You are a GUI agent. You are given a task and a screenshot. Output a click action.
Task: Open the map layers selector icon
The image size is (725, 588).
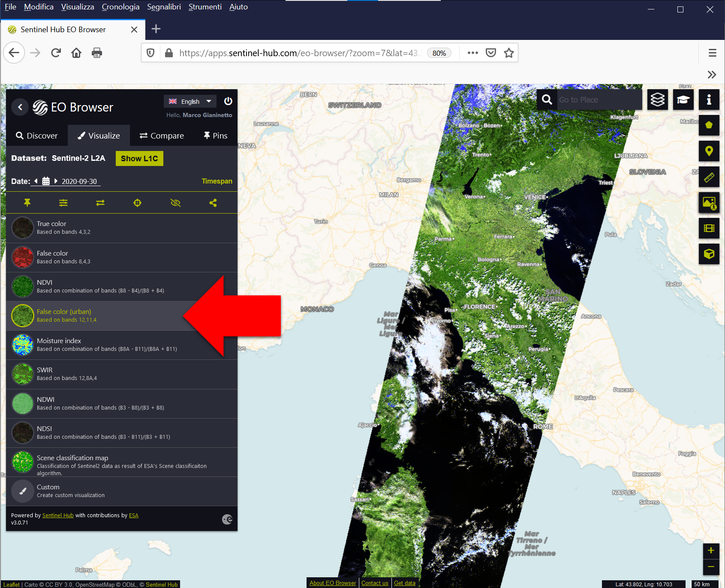(658, 100)
